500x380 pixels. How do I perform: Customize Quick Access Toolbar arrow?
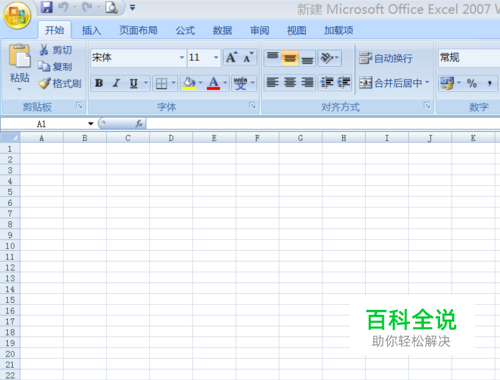pos(132,7)
